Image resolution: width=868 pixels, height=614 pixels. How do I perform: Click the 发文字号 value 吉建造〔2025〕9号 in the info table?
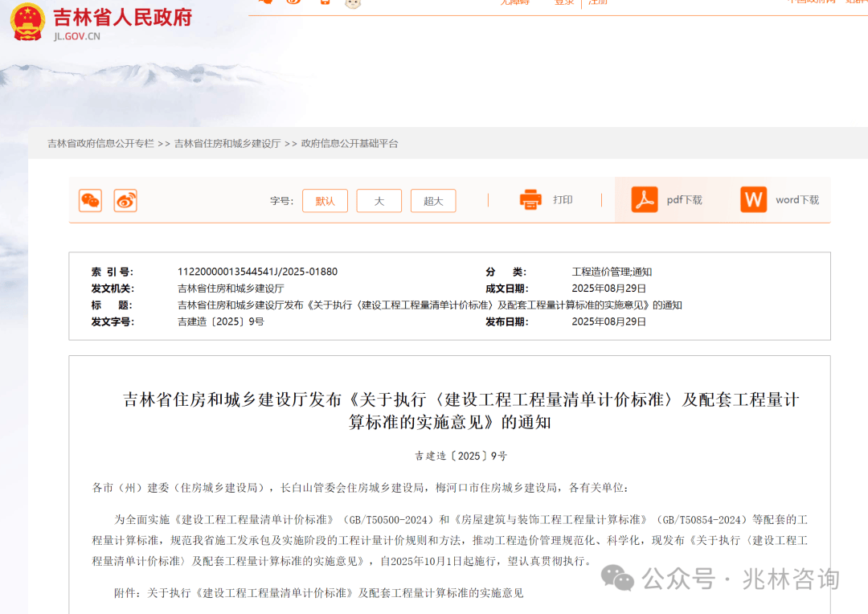tap(221, 321)
